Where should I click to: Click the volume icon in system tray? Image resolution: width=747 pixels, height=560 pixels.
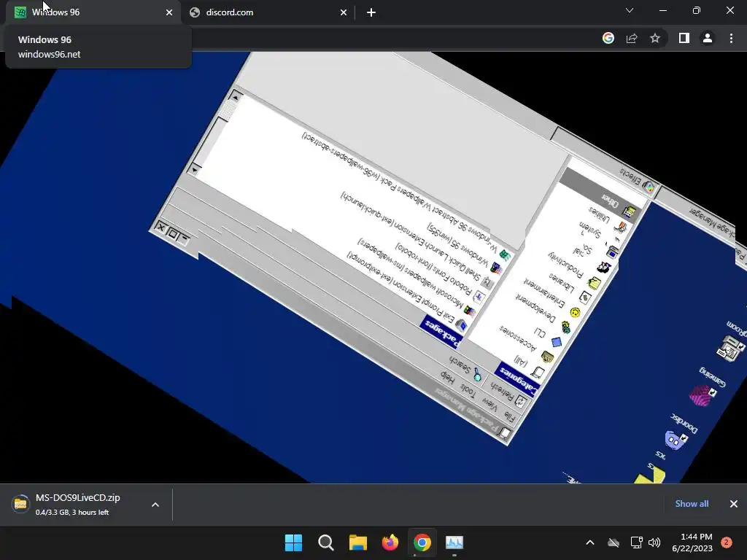(654, 542)
